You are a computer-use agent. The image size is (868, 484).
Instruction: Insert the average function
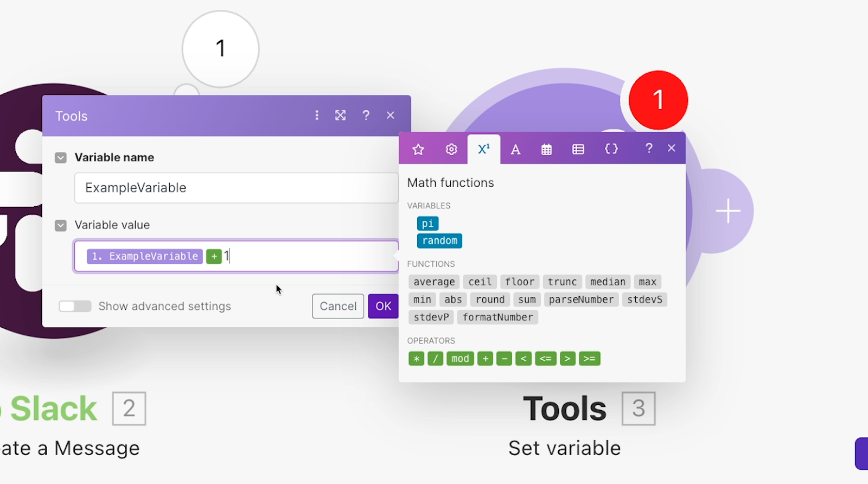click(x=434, y=282)
